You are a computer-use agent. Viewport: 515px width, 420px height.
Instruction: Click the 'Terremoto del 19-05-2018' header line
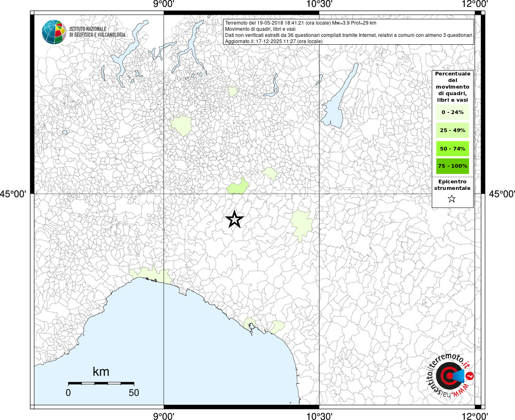(301, 23)
